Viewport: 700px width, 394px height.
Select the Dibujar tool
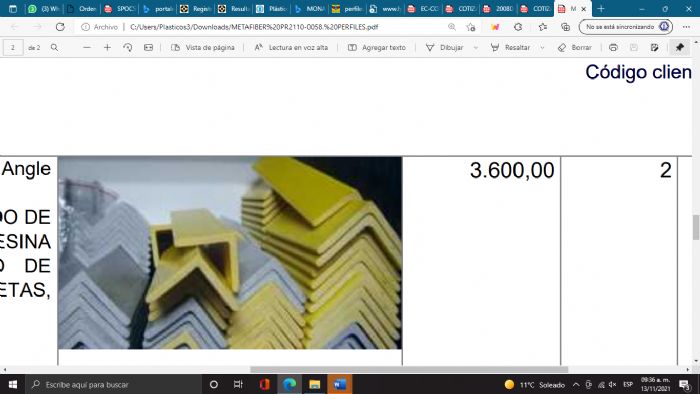coord(445,47)
